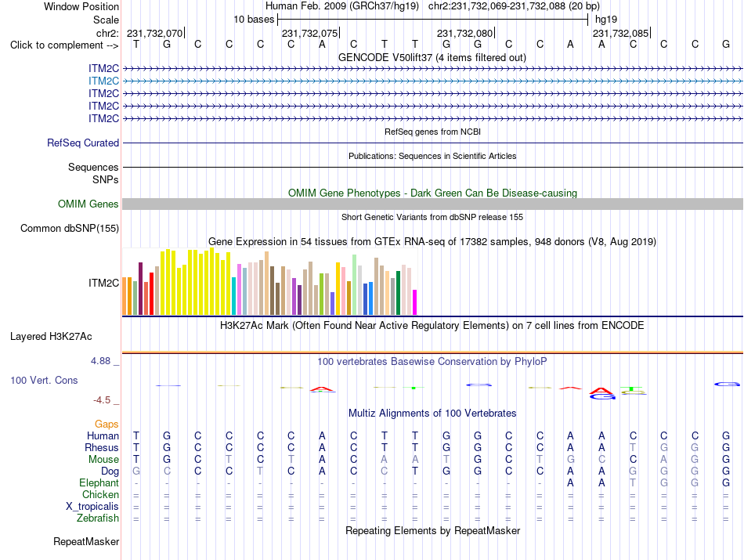Click the light blue ITM2C transcript label

point(103,81)
